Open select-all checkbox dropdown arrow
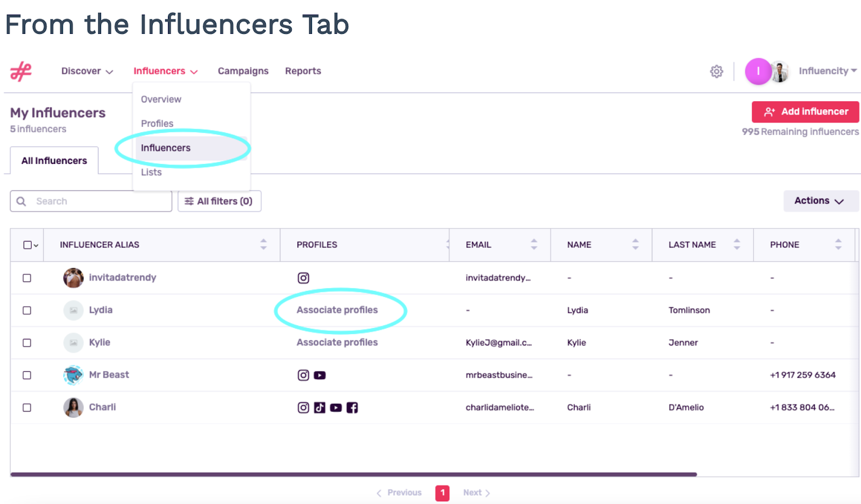 [36, 246]
